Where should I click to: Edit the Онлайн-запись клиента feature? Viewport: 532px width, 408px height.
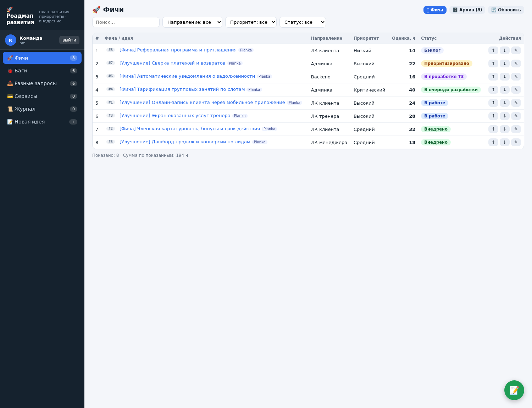[516, 103]
